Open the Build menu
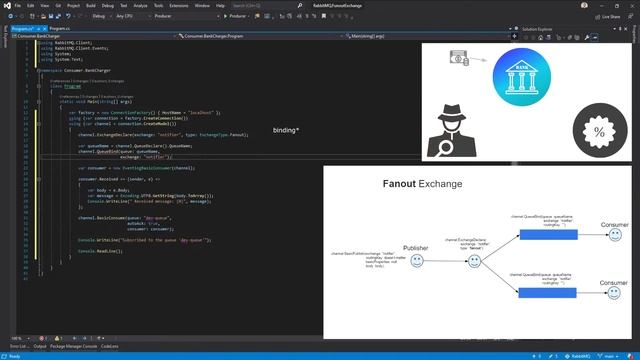Viewport: 640px width, 360px height. pyautogui.click(x=91, y=6)
